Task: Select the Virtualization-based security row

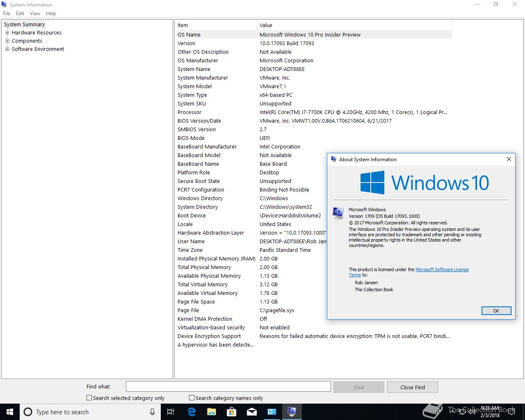Action: click(x=314, y=328)
